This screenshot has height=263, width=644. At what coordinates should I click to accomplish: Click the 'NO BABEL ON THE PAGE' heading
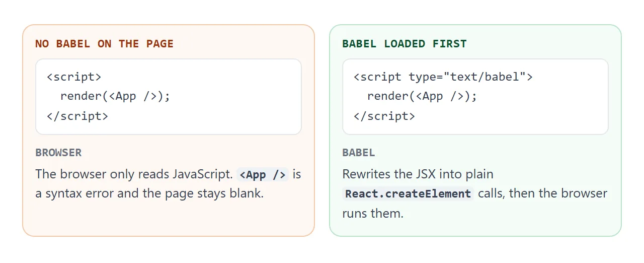104,44
